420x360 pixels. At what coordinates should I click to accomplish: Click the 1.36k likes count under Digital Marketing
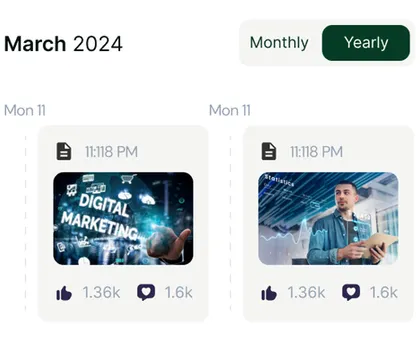click(101, 293)
